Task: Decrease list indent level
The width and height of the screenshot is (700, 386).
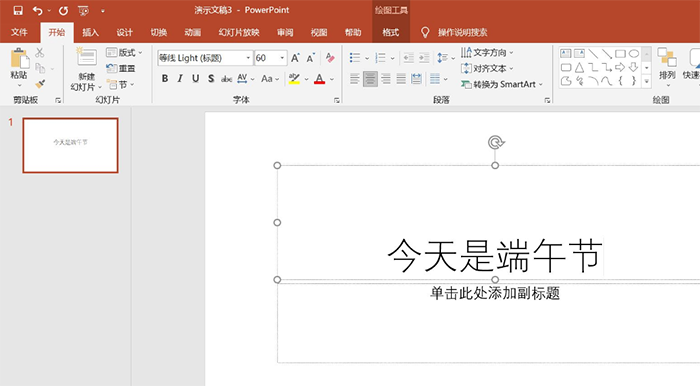Action: pos(408,58)
